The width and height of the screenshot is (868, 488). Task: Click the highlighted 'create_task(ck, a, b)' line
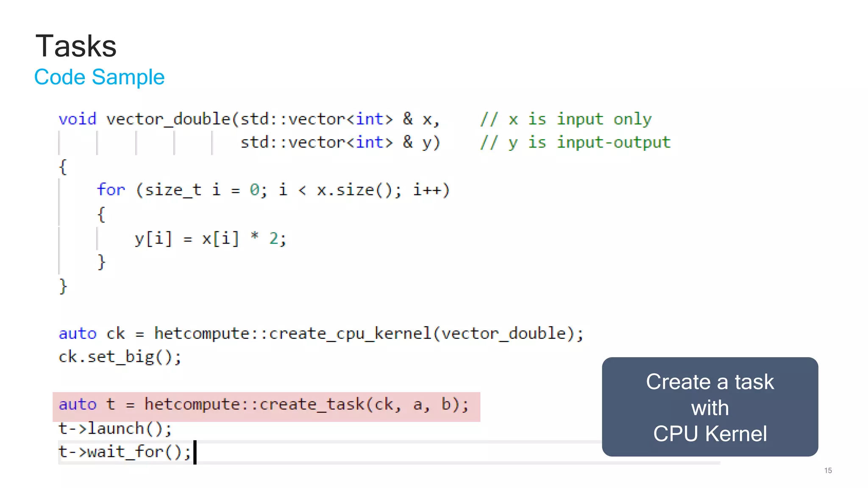click(x=266, y=407)
